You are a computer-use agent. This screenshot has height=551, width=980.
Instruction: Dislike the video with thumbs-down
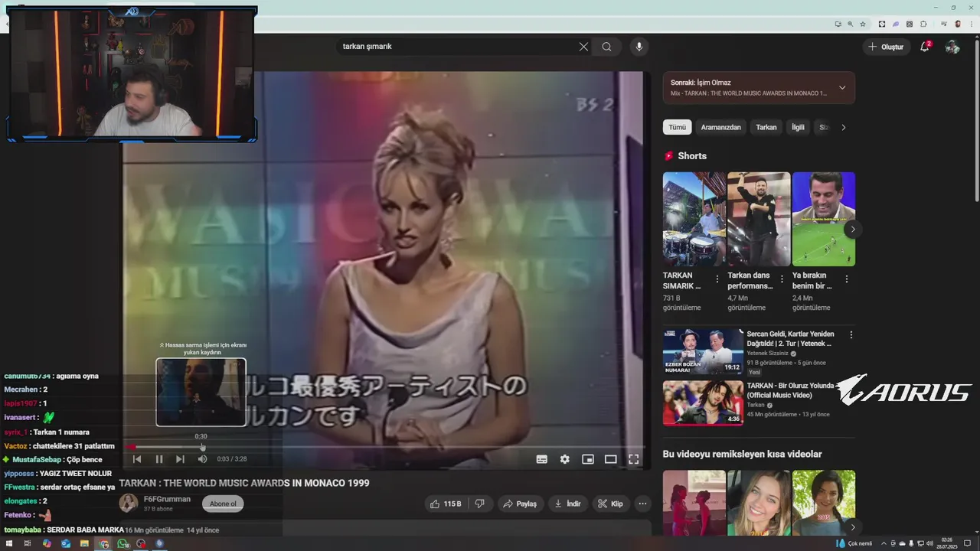click(x=480, y=504)
